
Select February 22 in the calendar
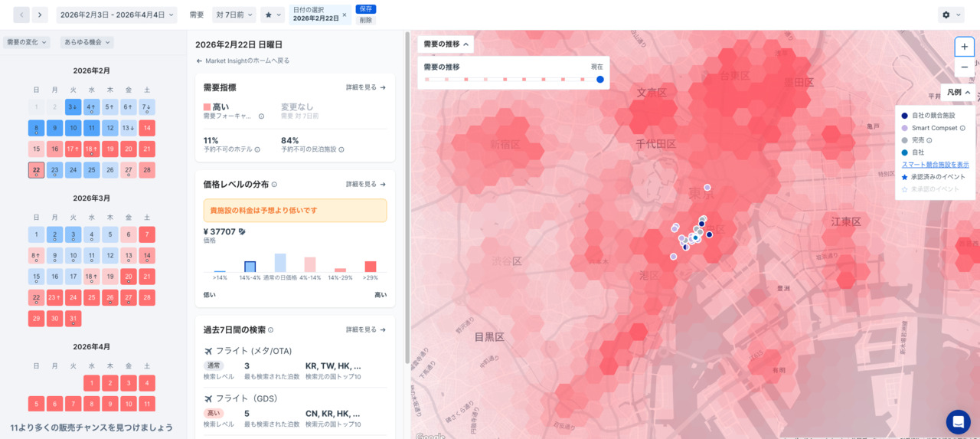(x=36, y=170)
